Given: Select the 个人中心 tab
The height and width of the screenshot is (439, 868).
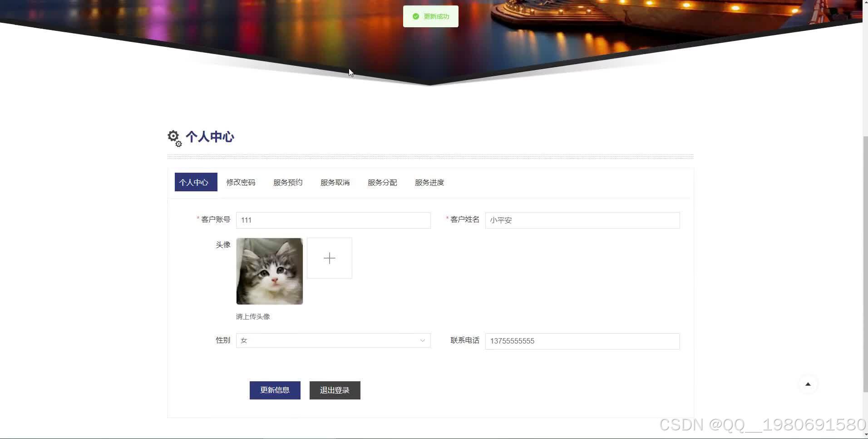Looking at the screenshot, I should (x=195, y=182).
